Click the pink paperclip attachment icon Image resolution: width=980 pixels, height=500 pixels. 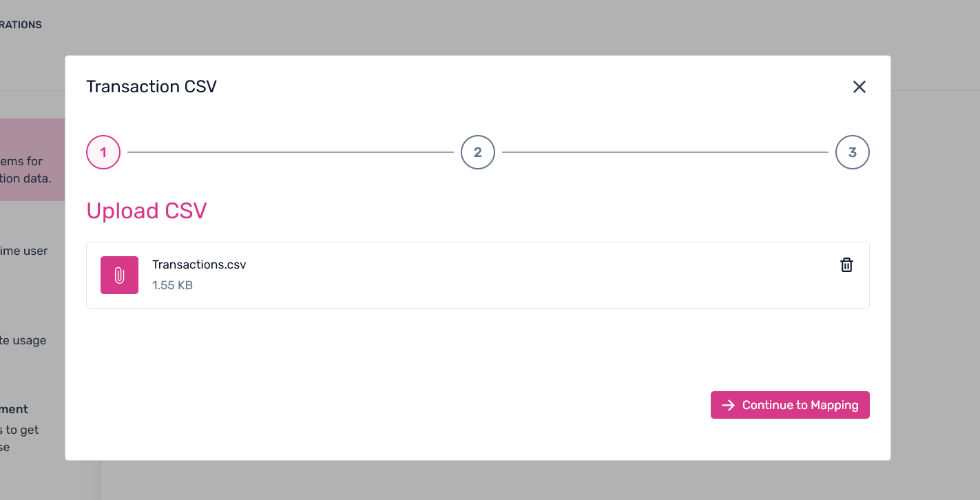pos(119,275)
